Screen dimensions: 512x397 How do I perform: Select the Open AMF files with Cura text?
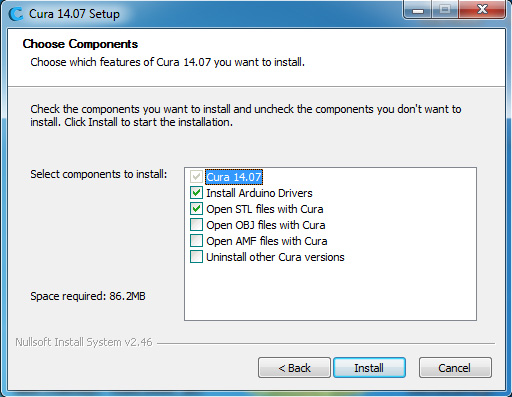(x=267, y=241)
